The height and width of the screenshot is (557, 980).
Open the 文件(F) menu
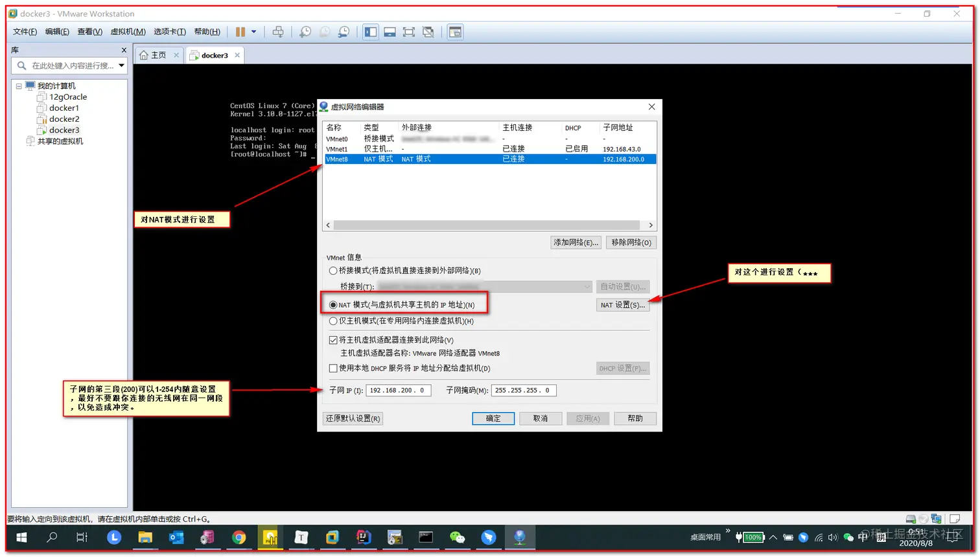coord(25,32)
